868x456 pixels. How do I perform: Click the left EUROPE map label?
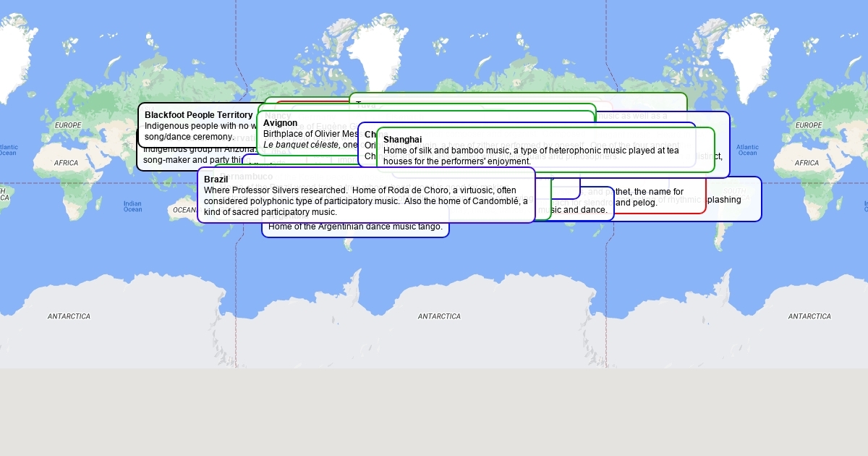point(69,125)
